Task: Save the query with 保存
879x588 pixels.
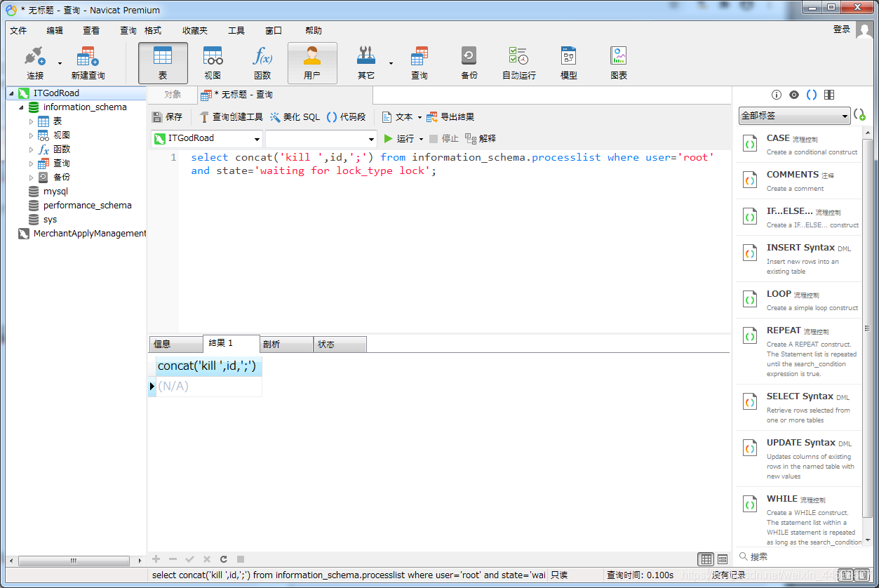Action: [167, 117]
